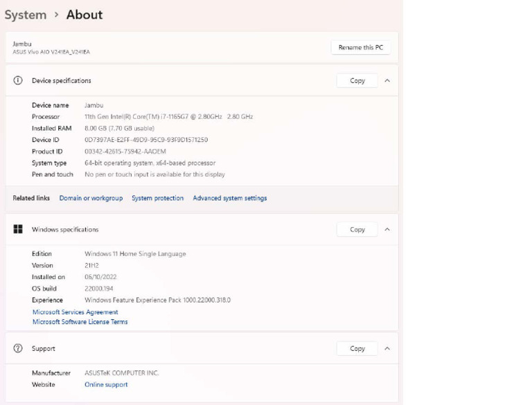Copy the Device specifications

(x=357, y=81)
